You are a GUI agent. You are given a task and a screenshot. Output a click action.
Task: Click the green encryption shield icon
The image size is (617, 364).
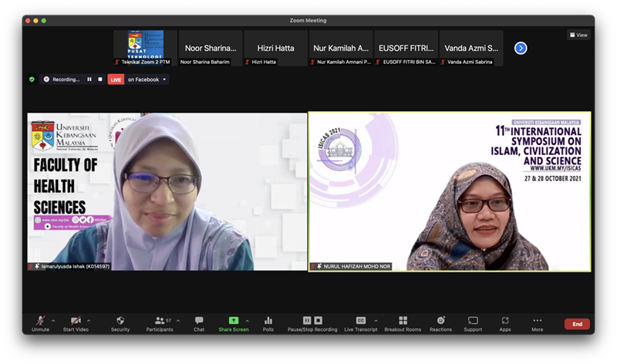[x=32, y=79]
